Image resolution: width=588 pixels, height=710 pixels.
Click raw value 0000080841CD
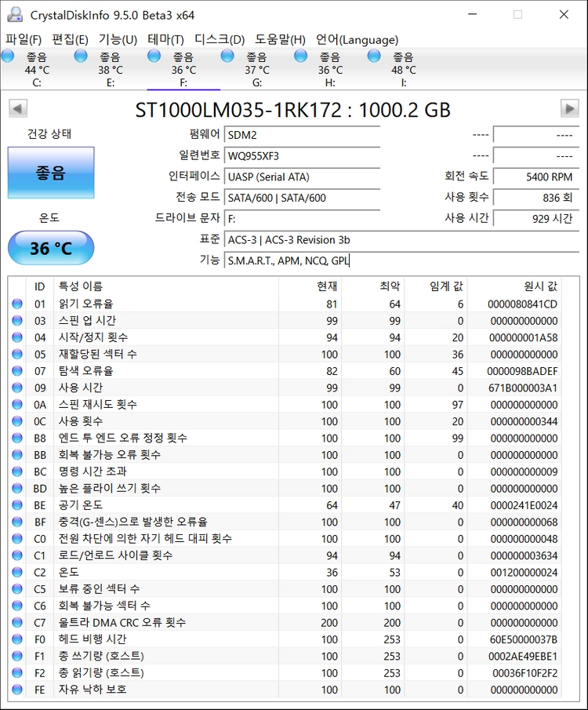[x=522, y=304]
